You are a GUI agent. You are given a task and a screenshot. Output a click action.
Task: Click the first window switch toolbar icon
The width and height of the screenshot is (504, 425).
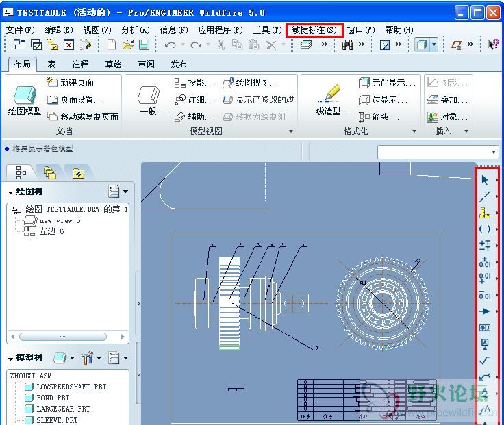pos(19,44)
